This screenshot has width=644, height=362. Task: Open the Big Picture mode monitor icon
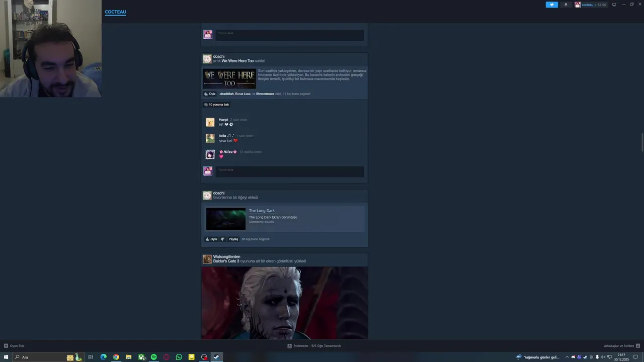pyautogui.click(x=614, y=5)
